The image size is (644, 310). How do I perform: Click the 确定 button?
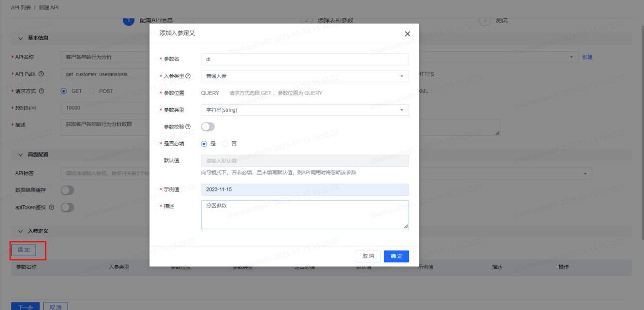396,256
